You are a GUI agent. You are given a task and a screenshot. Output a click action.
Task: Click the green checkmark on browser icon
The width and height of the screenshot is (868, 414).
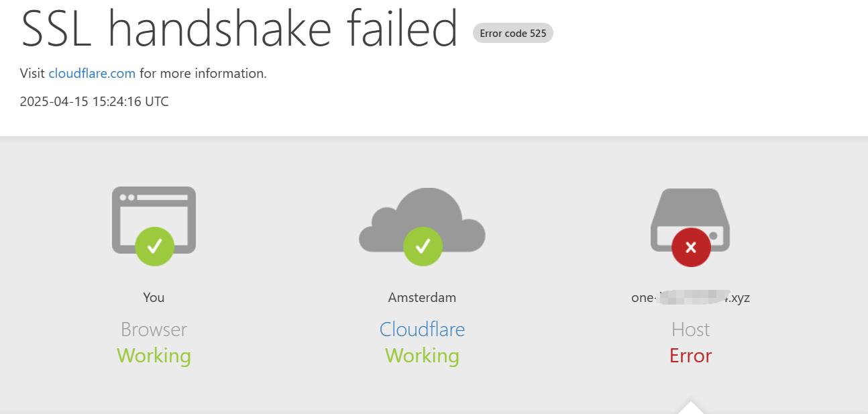click(x=154, y=246)
